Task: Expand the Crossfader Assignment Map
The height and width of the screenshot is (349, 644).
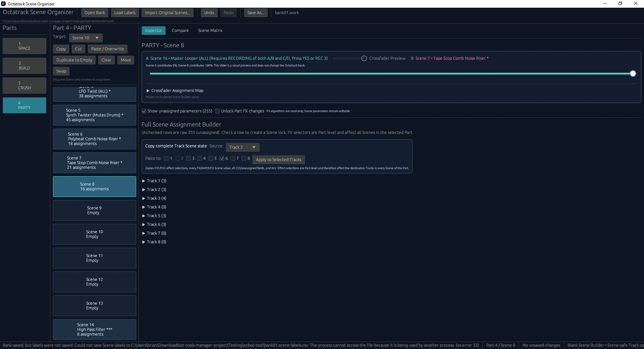Action: [175, 91]
